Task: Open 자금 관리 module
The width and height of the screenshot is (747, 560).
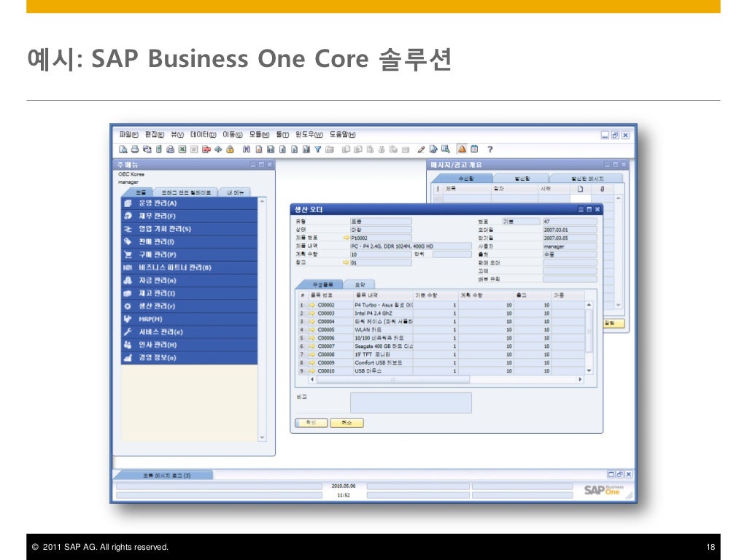Action: point(189,281)
